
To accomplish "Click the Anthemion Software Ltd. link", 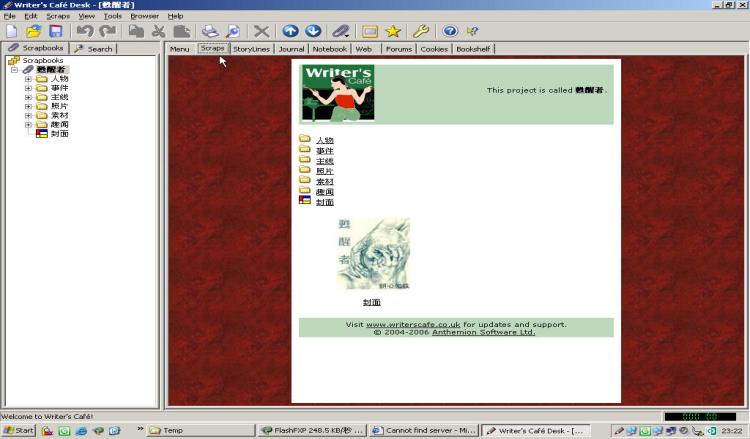I will coord(483,332).
